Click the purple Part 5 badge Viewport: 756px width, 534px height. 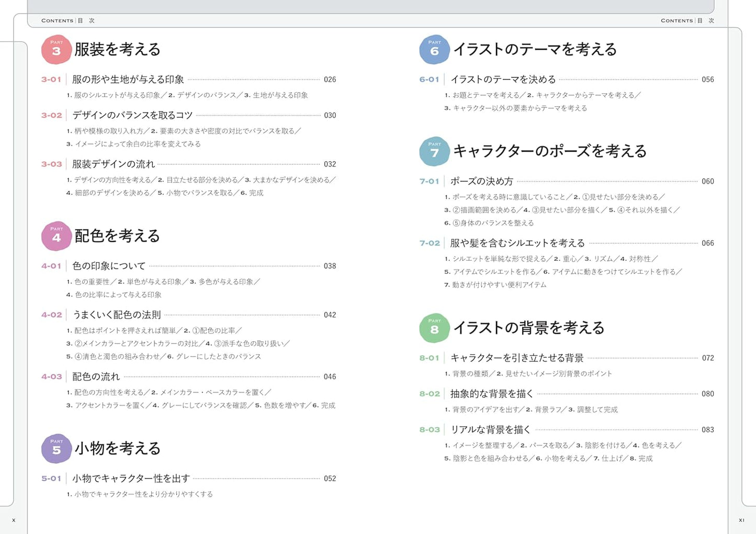pyautogui.click(x=57, y=449)
